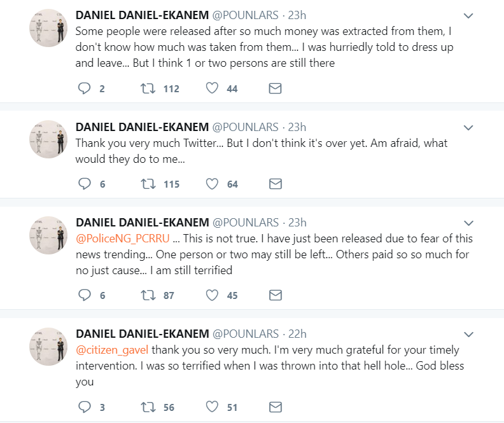
Task: Retweet the tweet with 115 retweets
Action: click(x=147, y=184)
